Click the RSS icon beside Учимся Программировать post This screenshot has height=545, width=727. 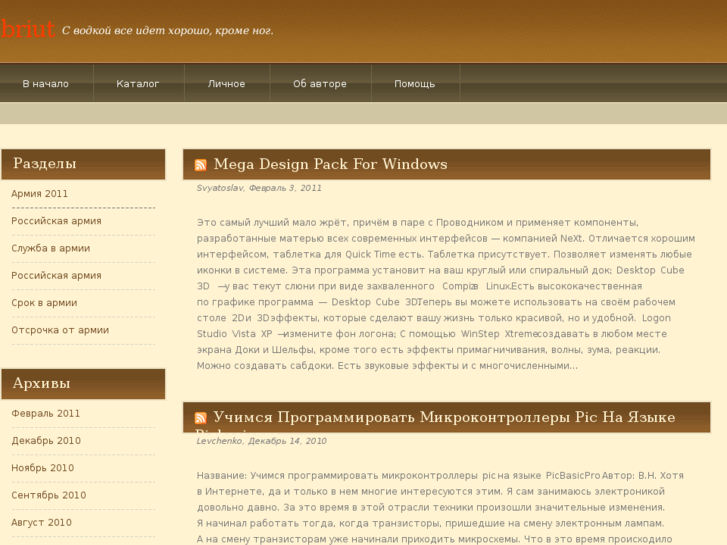click(200, 418)
